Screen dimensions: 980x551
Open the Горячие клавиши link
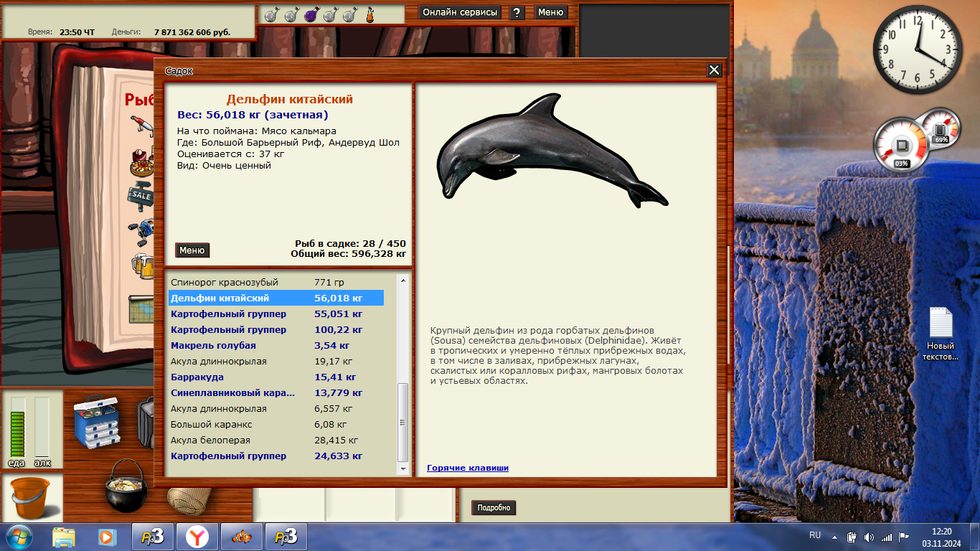[467, 468]
